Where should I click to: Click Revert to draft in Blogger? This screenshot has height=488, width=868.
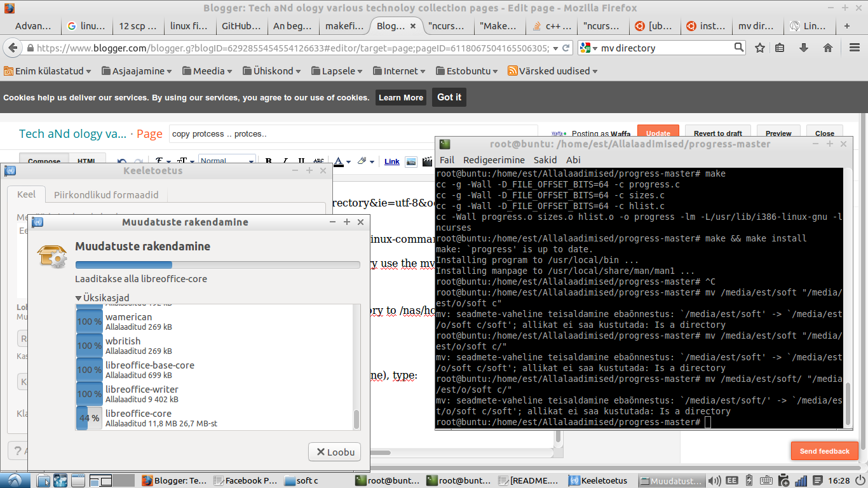point(718,133)
